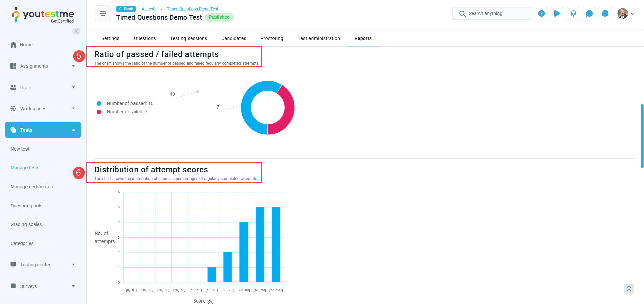The height and width of the screenshot is (304, 644).
Task: Click the Back button
Action: coord(126,9)
